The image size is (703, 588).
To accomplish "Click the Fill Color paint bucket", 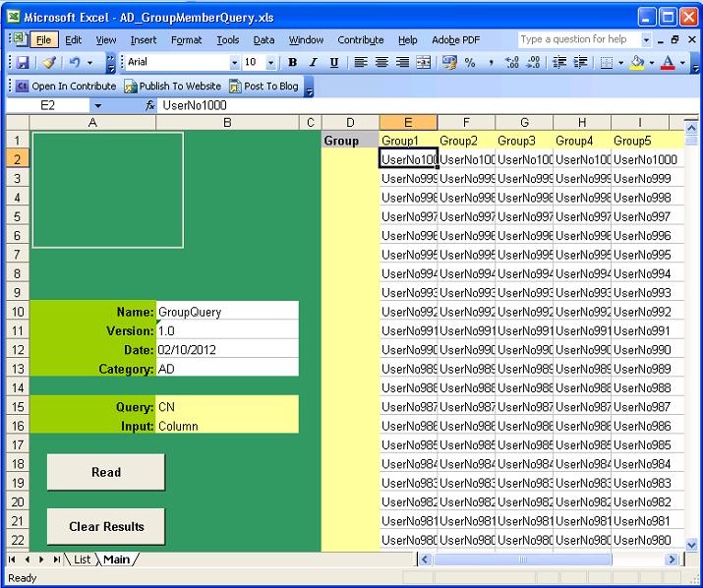I will point(637,62).
